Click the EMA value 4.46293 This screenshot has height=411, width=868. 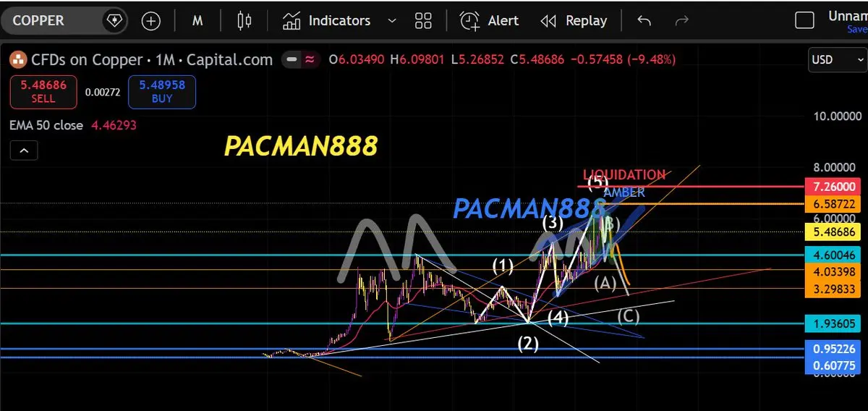(114, 125)
